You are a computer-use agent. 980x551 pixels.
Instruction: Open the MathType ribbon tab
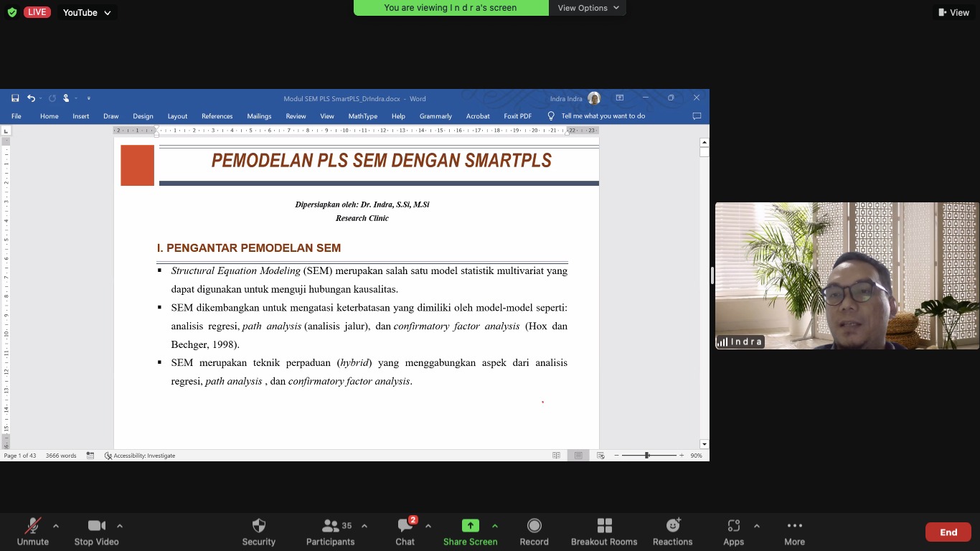(x=363, y=116)
